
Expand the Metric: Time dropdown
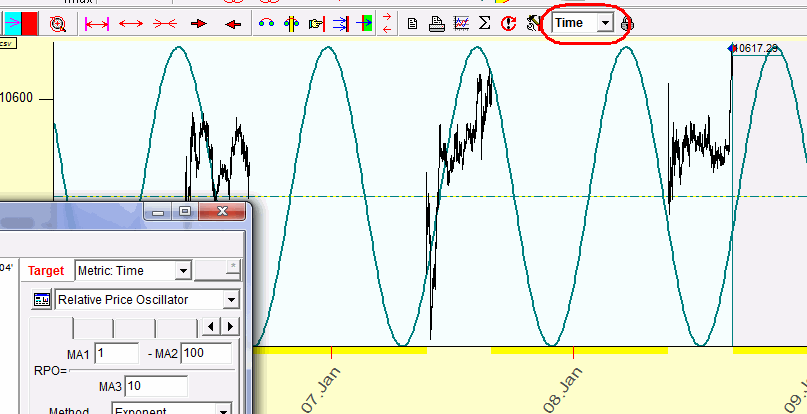[182, 270]
